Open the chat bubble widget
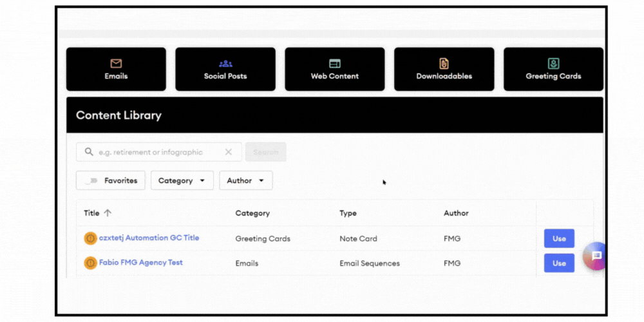This screenshot has height=322, width=644. [x=596, y=256]
